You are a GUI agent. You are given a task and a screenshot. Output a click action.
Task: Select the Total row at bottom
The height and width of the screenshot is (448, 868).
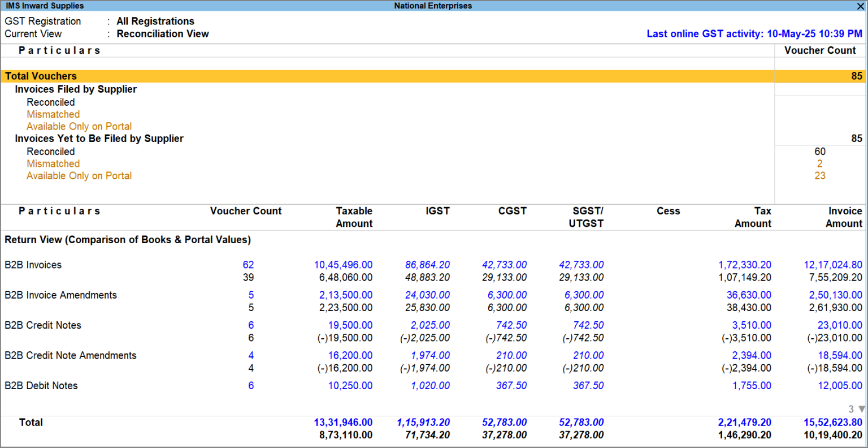pyautogui.click(x=31, y=422)
